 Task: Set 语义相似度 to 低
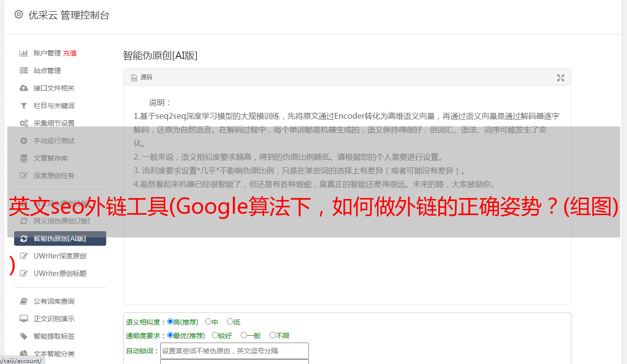(230, 322)
